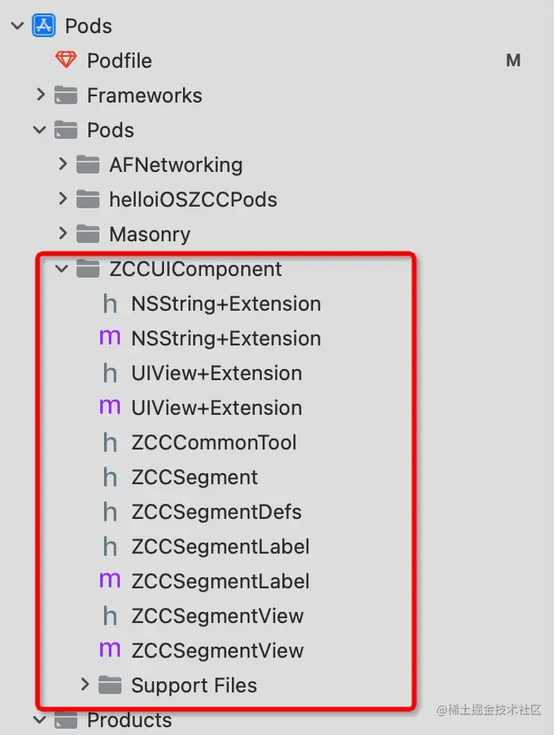This screenshot has height=735, width=560.
Task: Expand the helloiOSZCCPods group
Action: [62, 200]
